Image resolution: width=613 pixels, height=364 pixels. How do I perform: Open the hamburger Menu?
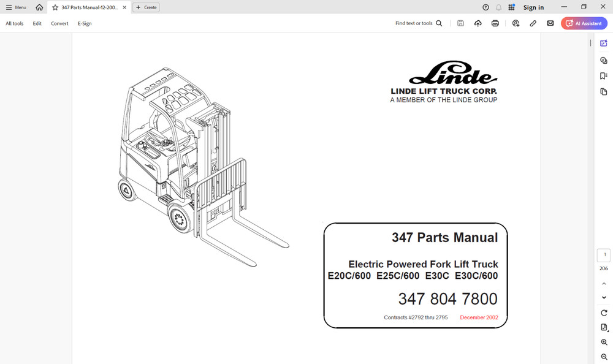[16, 7]
